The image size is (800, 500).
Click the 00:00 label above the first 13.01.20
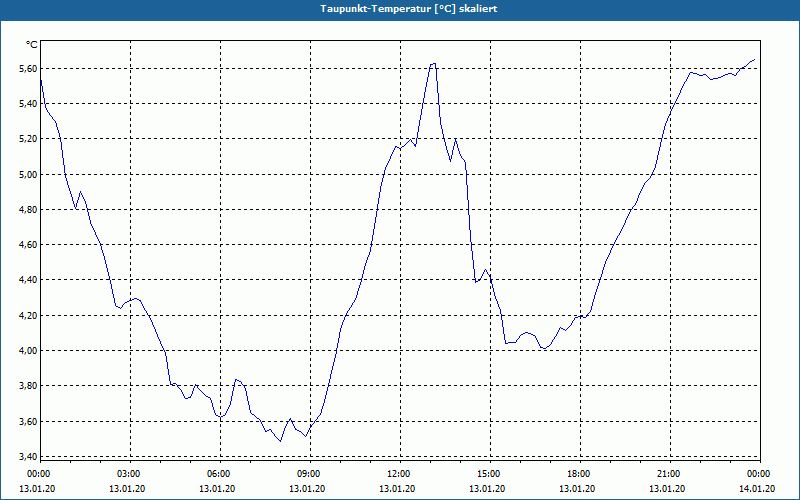[x=38, y=474]
